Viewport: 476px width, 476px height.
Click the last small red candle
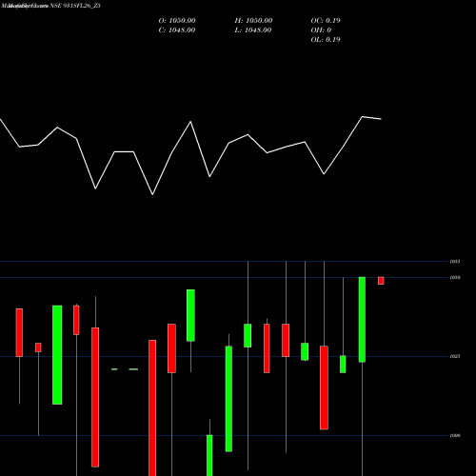pos(381,281)
